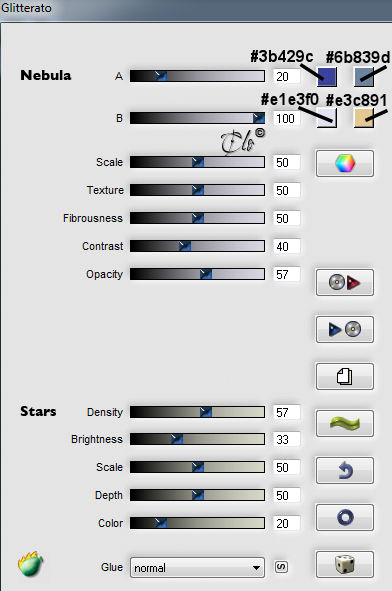
Task: Click the blue undo arrow button
Action: pos(345,470)
